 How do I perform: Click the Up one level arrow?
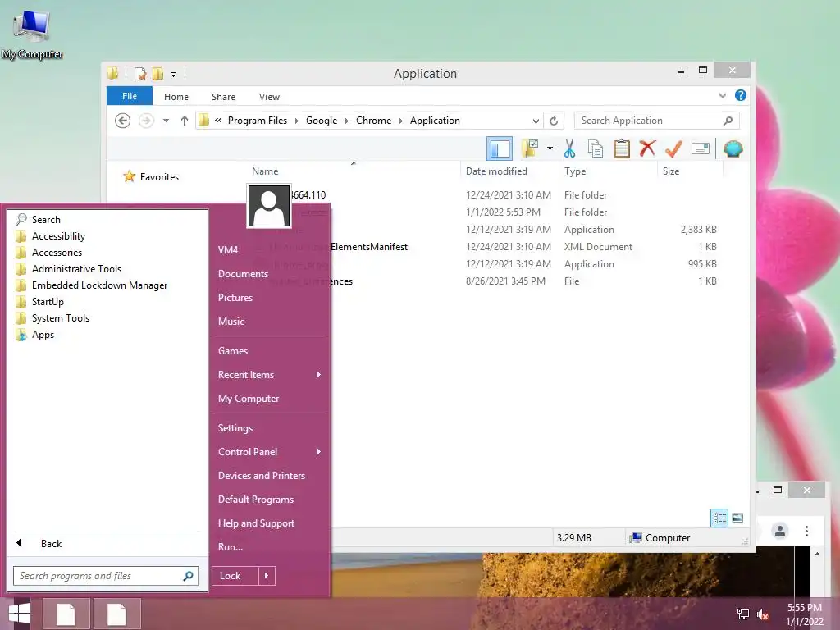tap(185, 121)
